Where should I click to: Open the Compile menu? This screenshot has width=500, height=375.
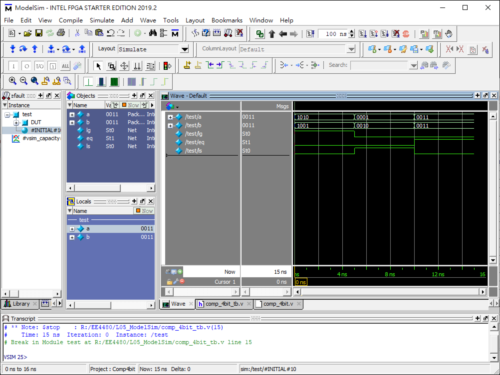point(71,20)
